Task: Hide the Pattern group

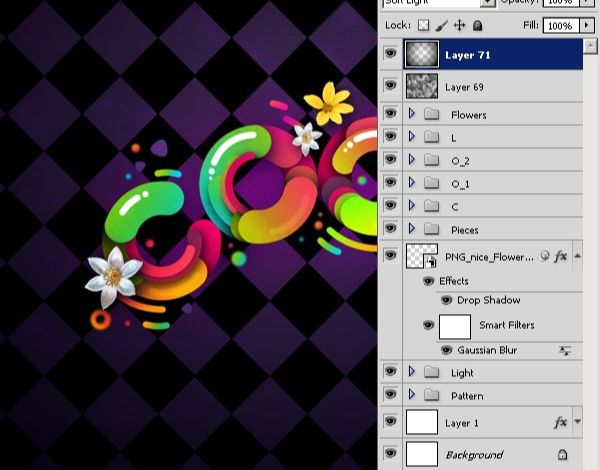Action: (x=390, y=393)
